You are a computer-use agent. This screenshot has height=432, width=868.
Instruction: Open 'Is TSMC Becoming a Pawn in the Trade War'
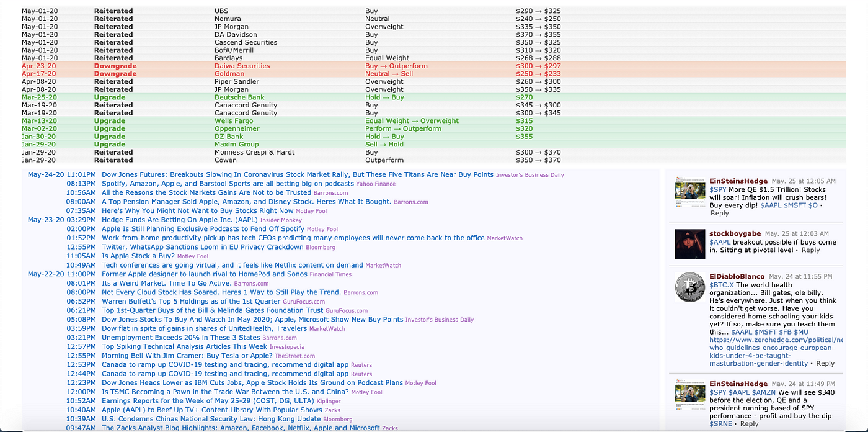point(225,392)
